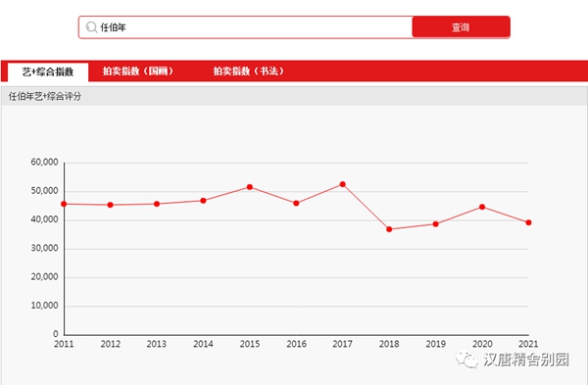Screen dimensions: 588x385
Task: Open the 拍卖指数（国画）tab
Action: tap(138, 71)
